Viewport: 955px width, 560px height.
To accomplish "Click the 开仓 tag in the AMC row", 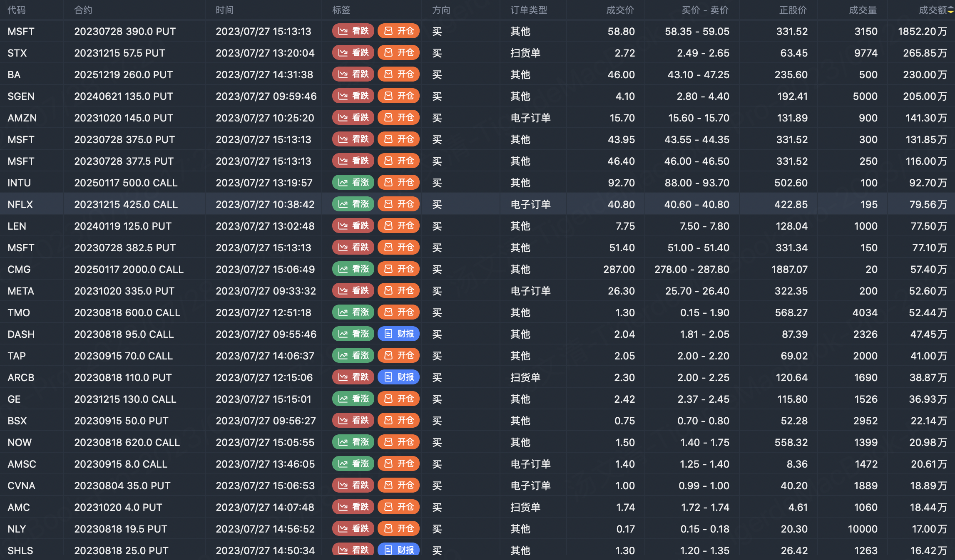I will [x=398, y=507].
